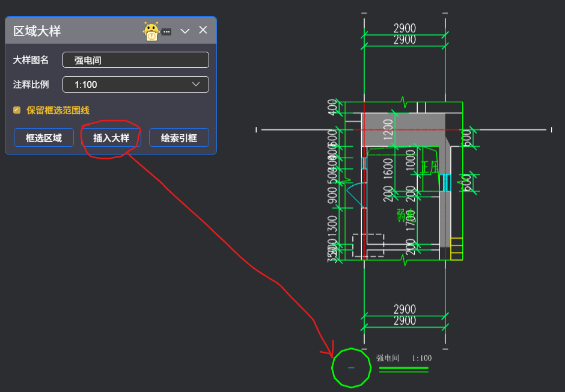Open the 注释比例 scale dropdown
The height and width of the screenshot is (392, 565).
point(136,85)
